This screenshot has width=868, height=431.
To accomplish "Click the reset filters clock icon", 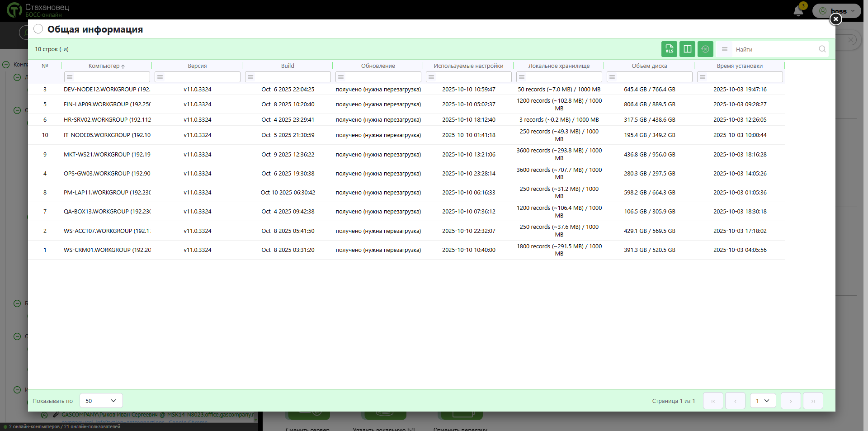I will (x=705, y=49).
